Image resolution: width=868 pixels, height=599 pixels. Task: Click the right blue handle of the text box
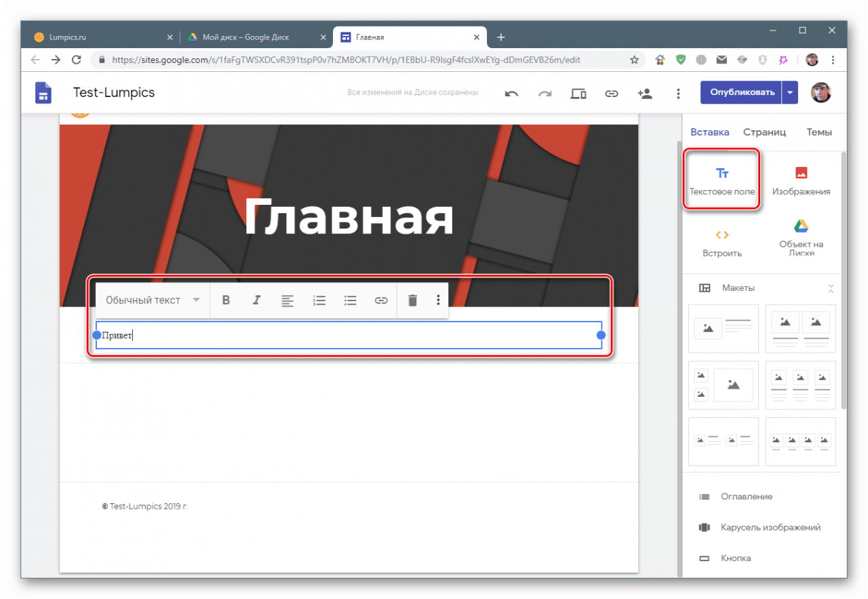tap(601, 335)
